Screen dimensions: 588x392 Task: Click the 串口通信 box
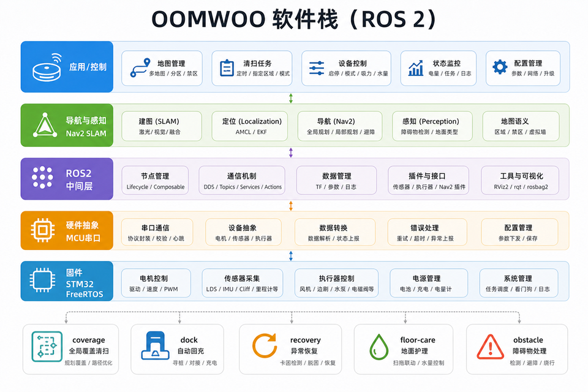tap(157, 232)
